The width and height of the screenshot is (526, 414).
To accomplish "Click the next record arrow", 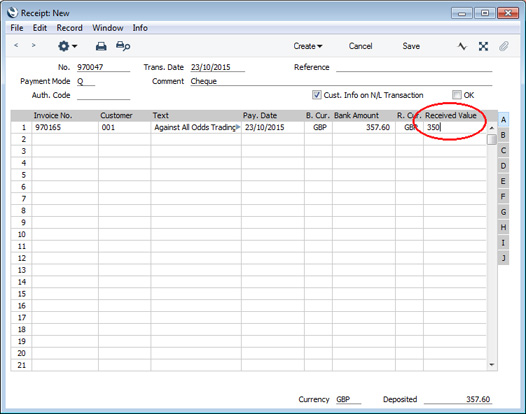I will click(33, 45).
